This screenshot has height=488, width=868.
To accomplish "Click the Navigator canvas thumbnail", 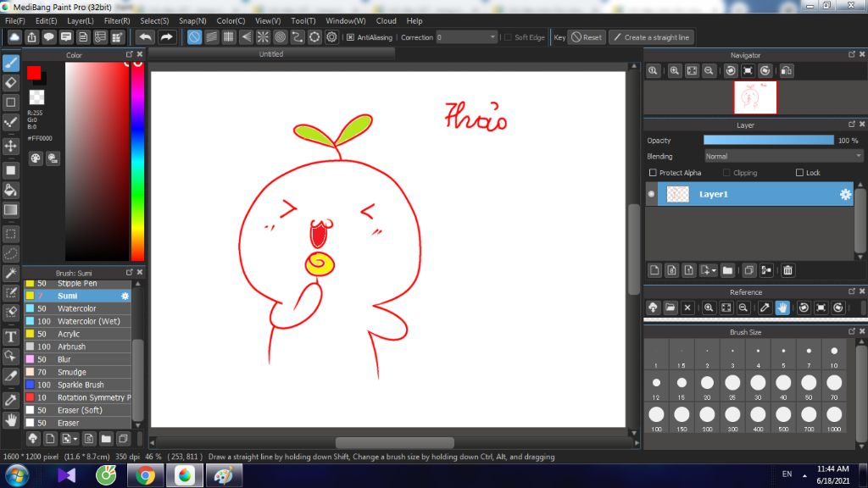I will click(755, 97).
